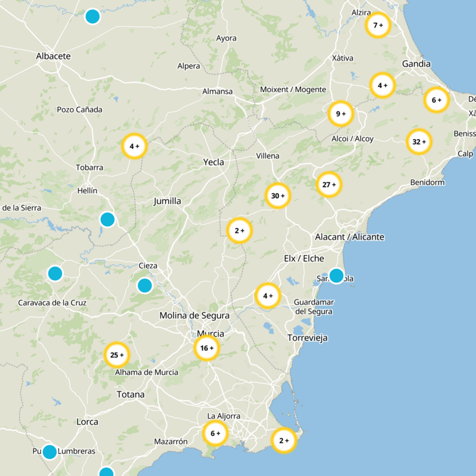The height and width of the screenshot is (476, 476).
Task: Click the 2+ cluster east of Jumilla
Action: [x=240, y=230]
